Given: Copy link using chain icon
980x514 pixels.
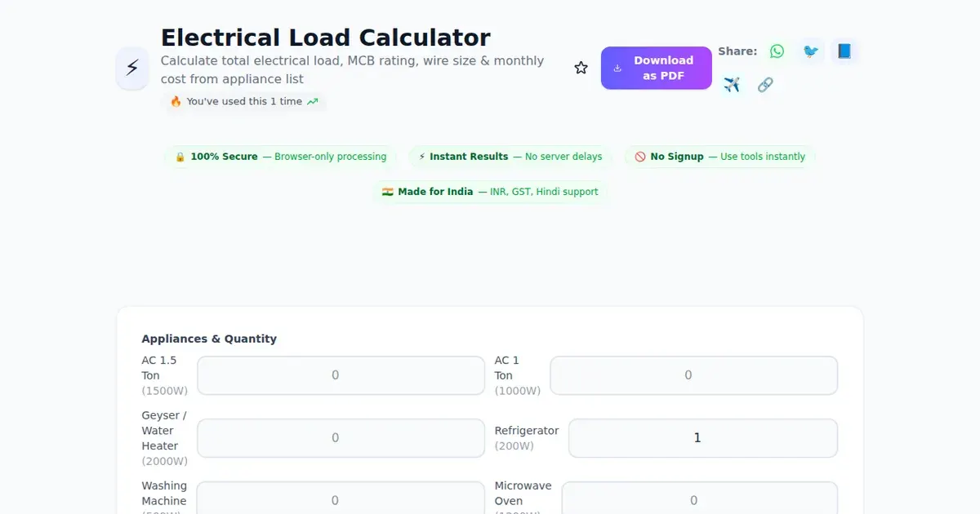Looking at the screenshot, I should point(765,85).
